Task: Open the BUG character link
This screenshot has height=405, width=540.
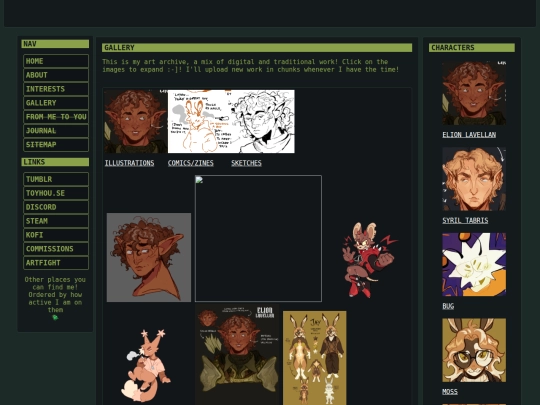Action: [x=448, y=306]
